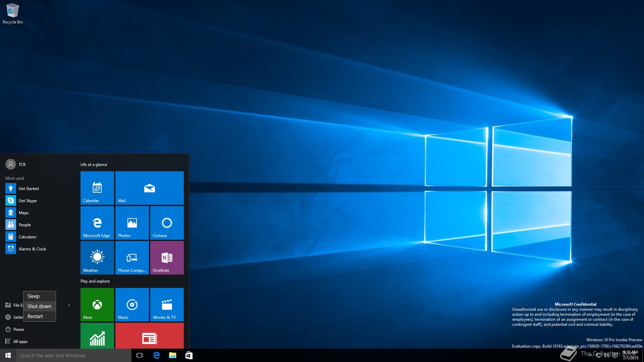Open the Music tile
This screenshot has height=362, width=644.
[x=132, y=305]
